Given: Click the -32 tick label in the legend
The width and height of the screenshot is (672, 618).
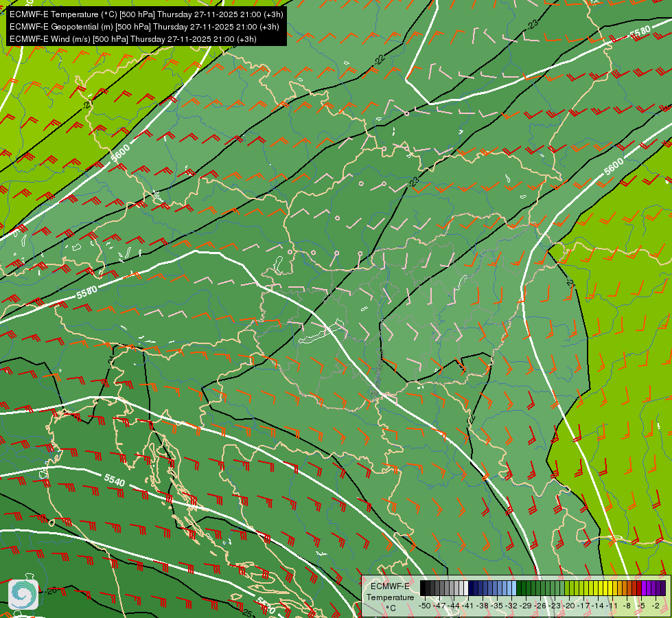Looking at the screenshot, I should click(511, 606).
